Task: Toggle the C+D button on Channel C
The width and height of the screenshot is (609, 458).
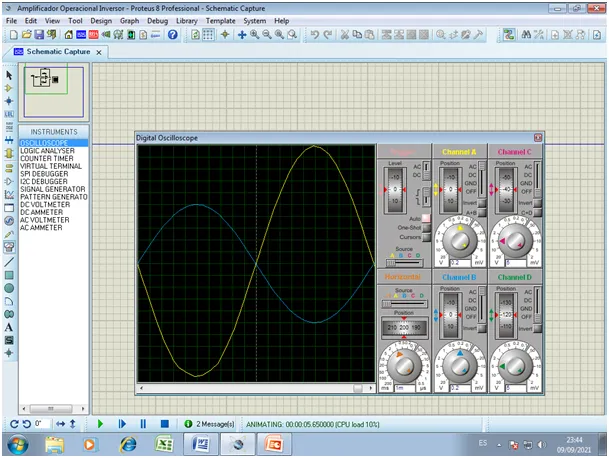Action: coord(538,212)
